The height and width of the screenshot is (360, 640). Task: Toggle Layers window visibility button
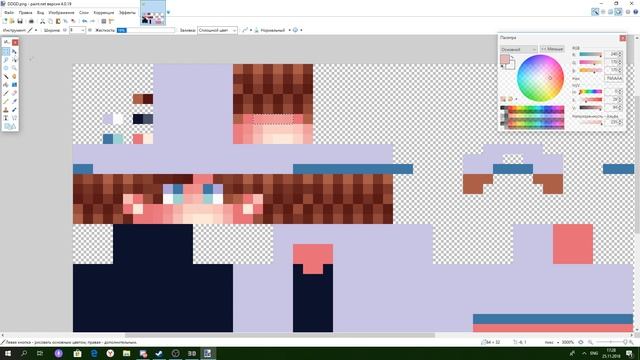coord(611,12)
